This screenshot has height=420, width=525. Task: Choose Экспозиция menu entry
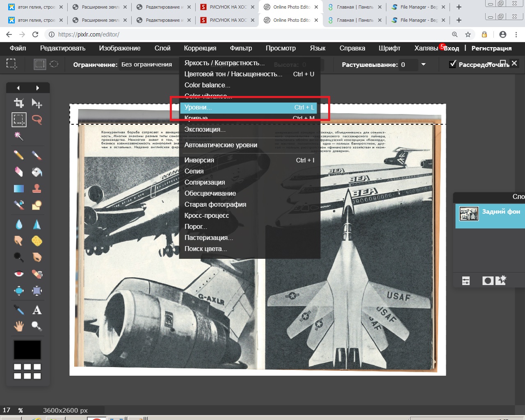pyautogui.click(x=250, y=130)
